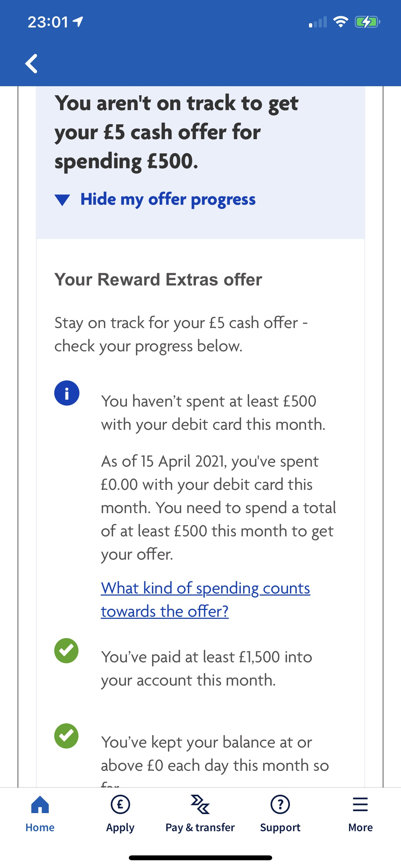Open the More hamburger menu icon
401x868 pixels.
(360, 804)
